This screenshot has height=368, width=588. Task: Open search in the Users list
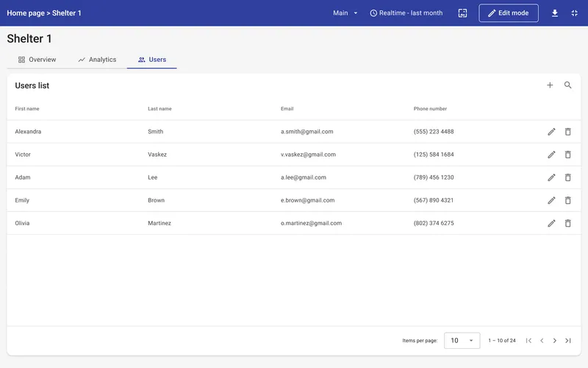pos(567,85)
